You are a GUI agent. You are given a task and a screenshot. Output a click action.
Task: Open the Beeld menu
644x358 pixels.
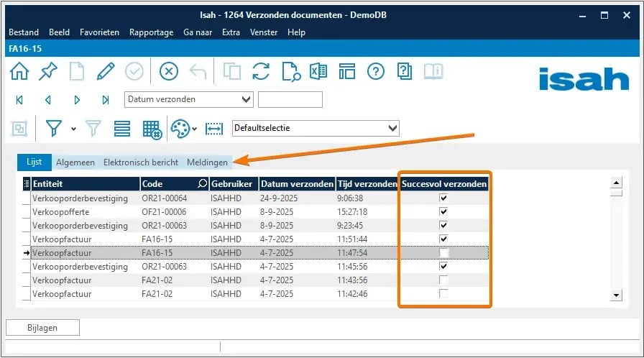[59, 32]
